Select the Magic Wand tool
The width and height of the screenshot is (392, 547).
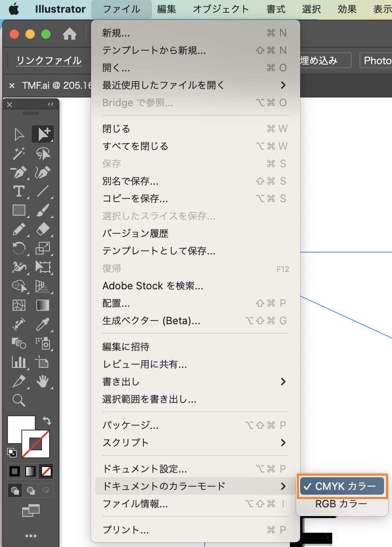[19, 153]
